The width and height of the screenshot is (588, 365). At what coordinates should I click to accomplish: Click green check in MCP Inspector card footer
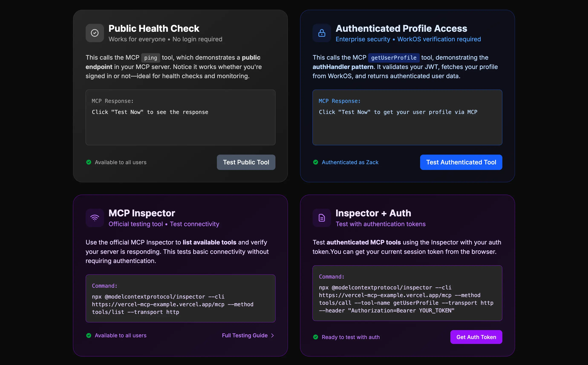click(x=89, y=335)
